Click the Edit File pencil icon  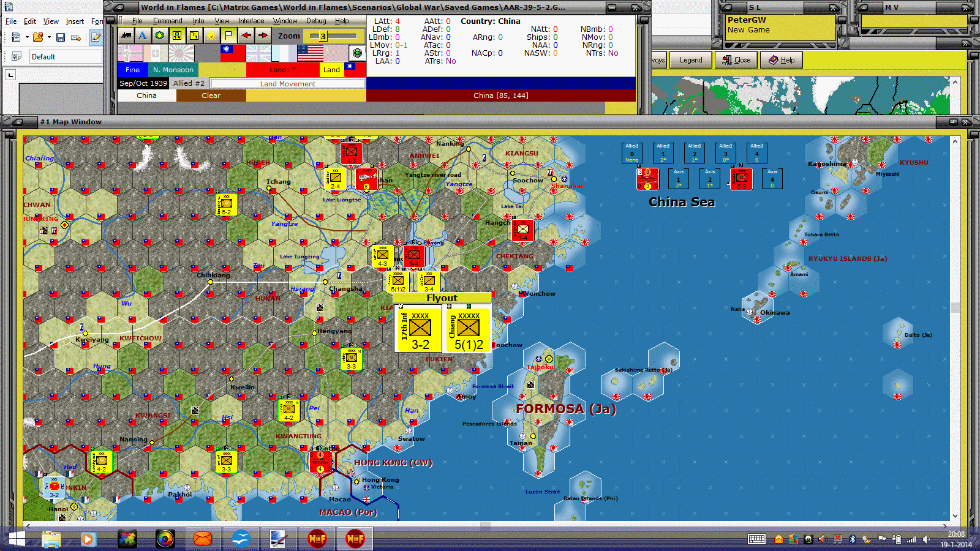96,37
